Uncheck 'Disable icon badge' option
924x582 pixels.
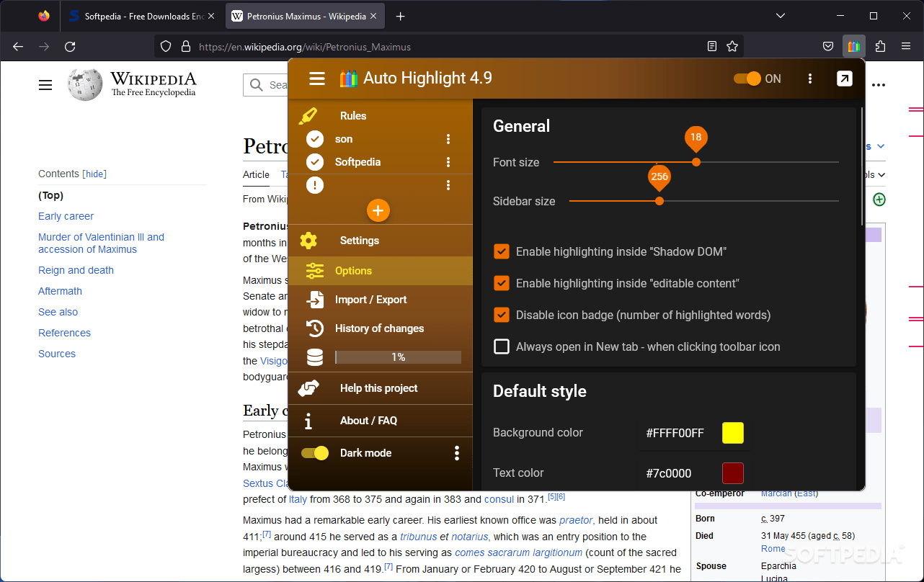click(x=501, y=315)
